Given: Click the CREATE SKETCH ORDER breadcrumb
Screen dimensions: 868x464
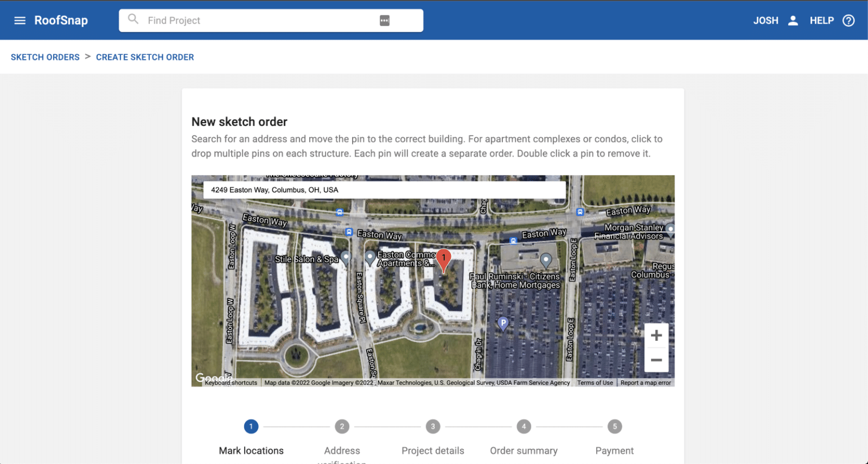Looking at the screenshot, I should (145, 57).
